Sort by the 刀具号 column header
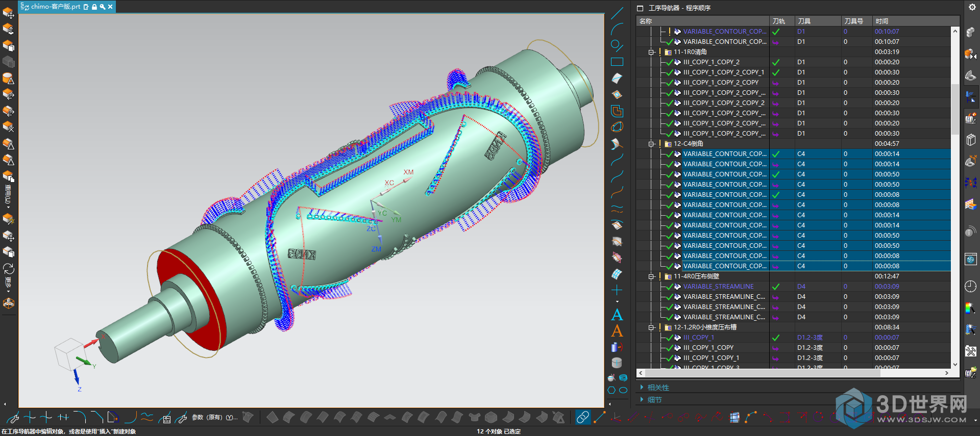980x436 pixels. click(x=856, y=21)
